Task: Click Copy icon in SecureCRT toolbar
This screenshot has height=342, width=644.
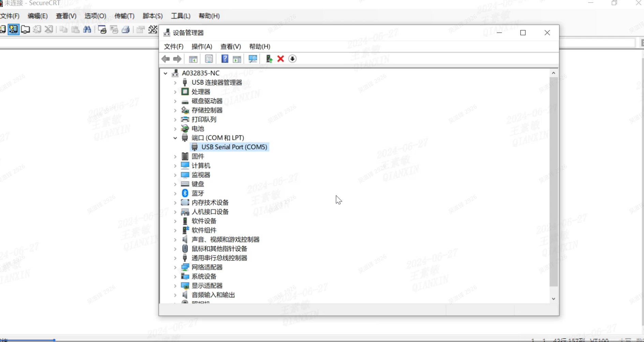Action: point(63,29)
